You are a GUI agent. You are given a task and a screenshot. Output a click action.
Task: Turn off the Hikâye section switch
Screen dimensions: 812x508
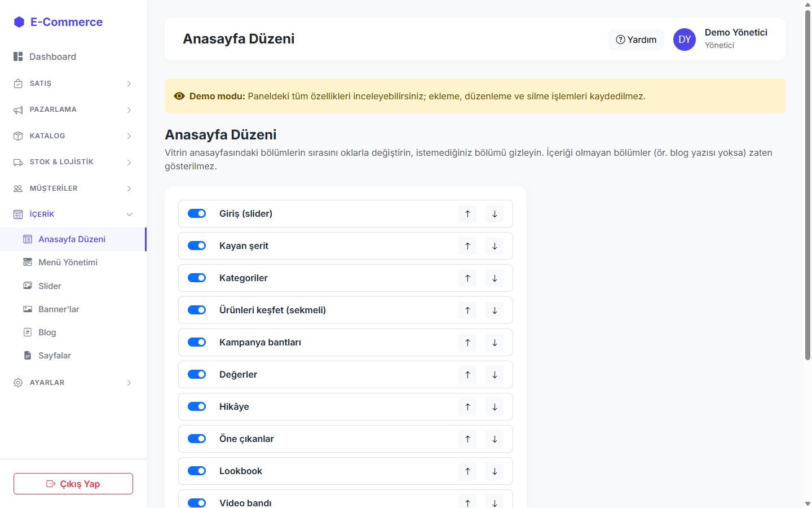pos(197,406)
